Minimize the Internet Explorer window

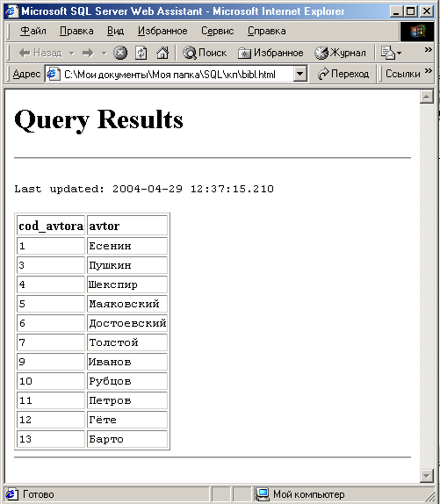click(396, 11)
